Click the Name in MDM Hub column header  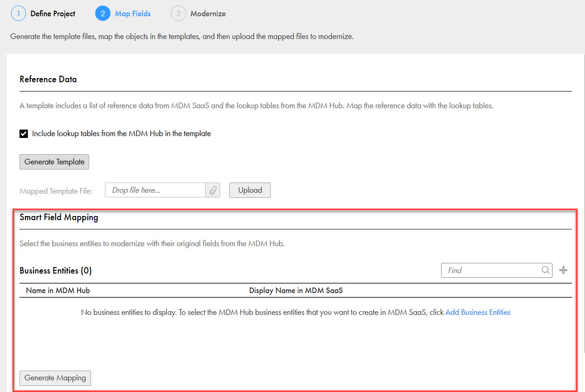[58, 291]
